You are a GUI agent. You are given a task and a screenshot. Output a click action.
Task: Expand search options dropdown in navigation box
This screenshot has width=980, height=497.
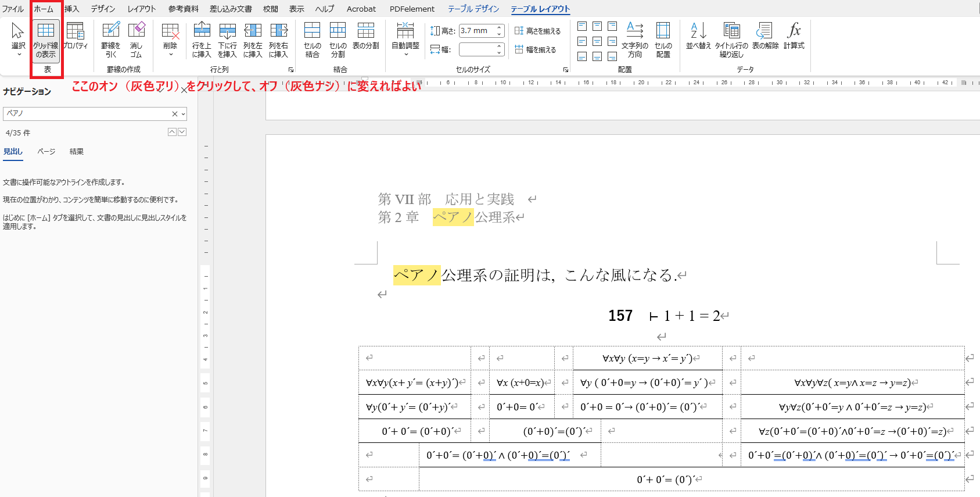pos(184,114)
